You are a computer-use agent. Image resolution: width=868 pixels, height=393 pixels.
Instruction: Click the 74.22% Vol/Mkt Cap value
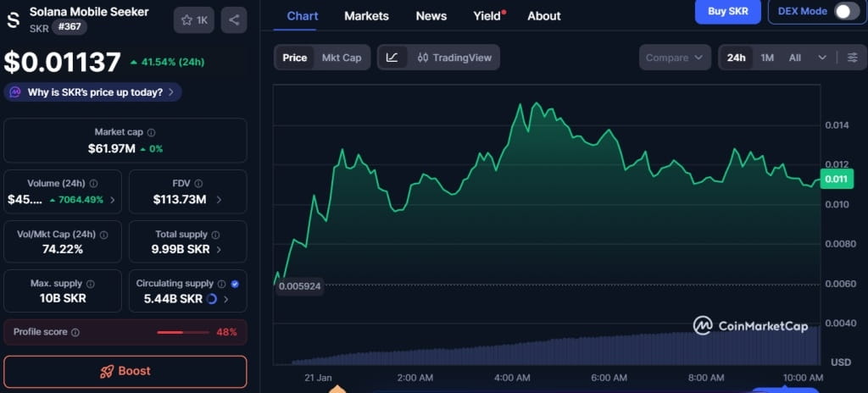(63, 250)
